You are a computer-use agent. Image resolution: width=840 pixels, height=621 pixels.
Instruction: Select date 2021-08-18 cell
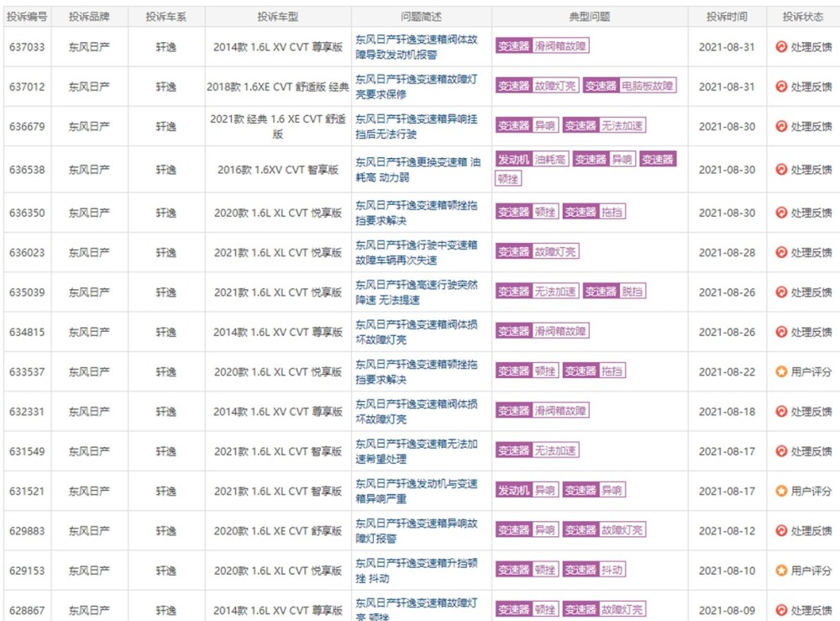727,412
